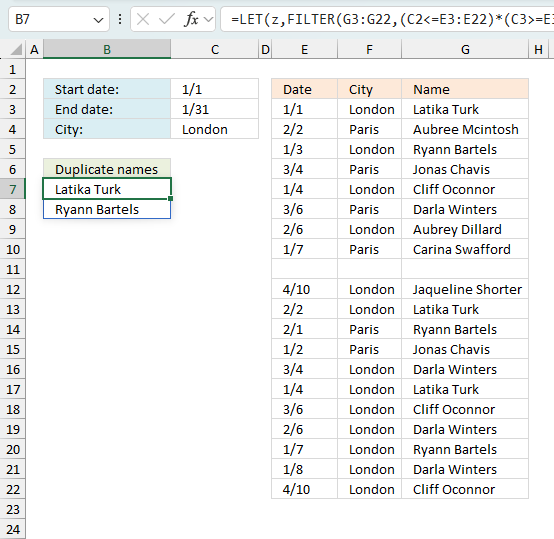Click the Name table header
Screen dimensions: 554x539
pos(465,89)
